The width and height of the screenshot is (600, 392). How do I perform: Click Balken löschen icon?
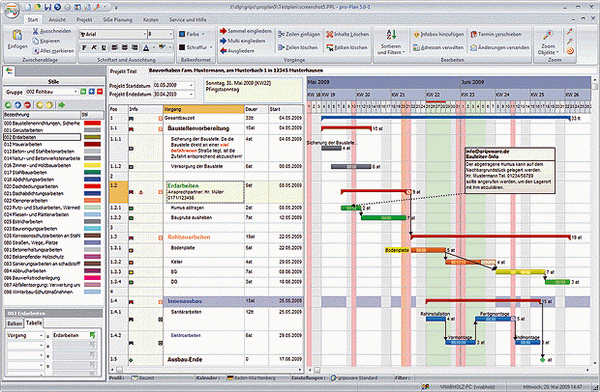pyautogui.click(x=330, y=47)
